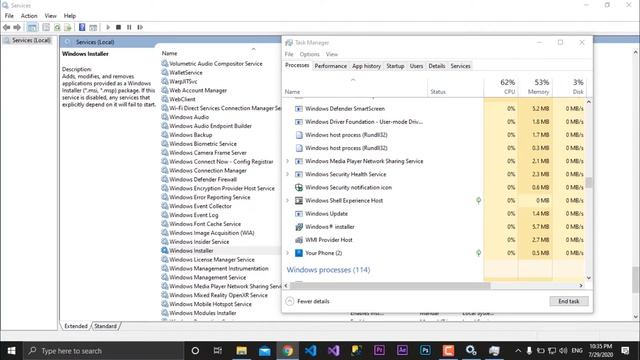Expand Windows Shell Experience Host process

[x=287, y=200]
